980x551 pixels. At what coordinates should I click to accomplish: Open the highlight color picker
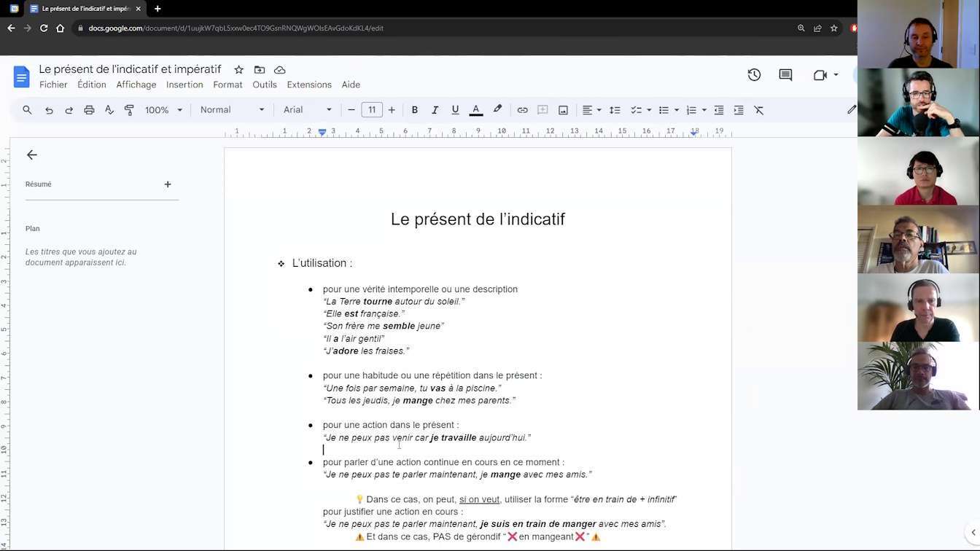click(x=497, y=110)
